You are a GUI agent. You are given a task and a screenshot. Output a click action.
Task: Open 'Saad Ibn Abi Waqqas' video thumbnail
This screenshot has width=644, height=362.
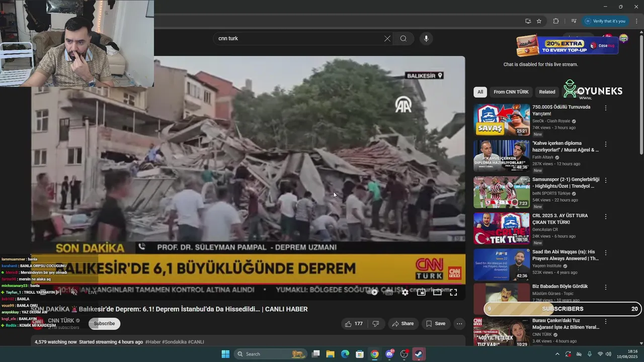pyautogui.click(x=501, y=264)
